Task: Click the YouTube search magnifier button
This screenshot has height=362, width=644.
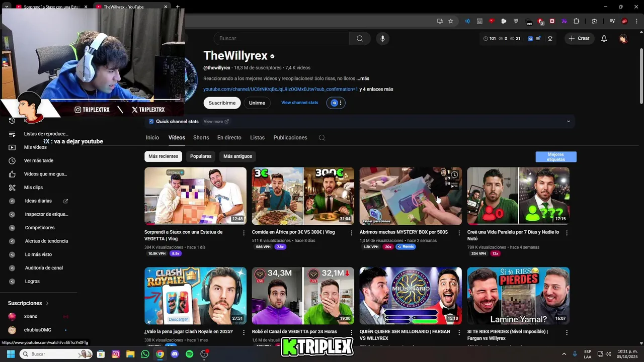Action: [360, 38]
